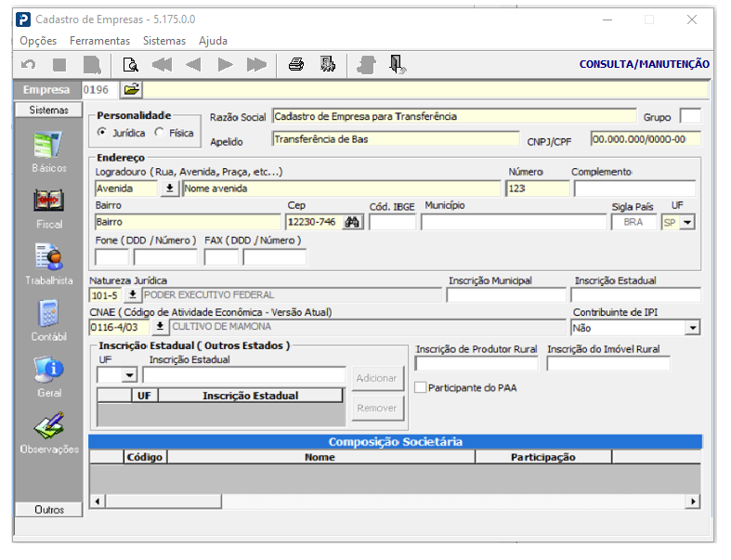The width and height of the screenshot is (731, 560).
Task: Open company lookup folder icon beside Empresa
Action: point(131,90)
